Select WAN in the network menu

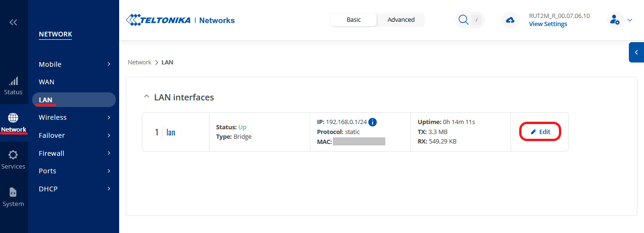47,82
